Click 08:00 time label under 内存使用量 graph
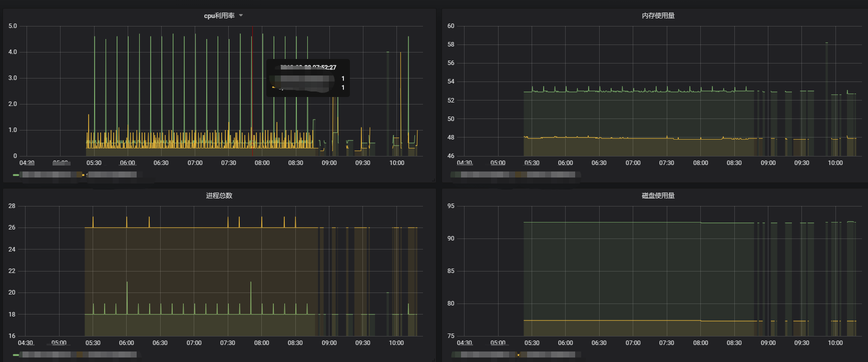This screenshot has width=868, height=362. pyautogui.click(x=701, y=163)
